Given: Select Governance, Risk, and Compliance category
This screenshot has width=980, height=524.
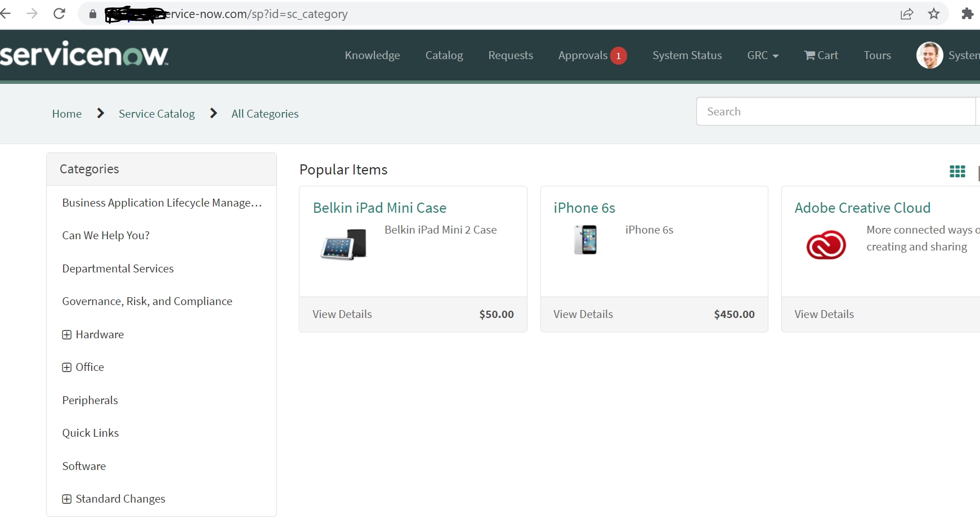Looking at the screenshot, I should 147,301.
